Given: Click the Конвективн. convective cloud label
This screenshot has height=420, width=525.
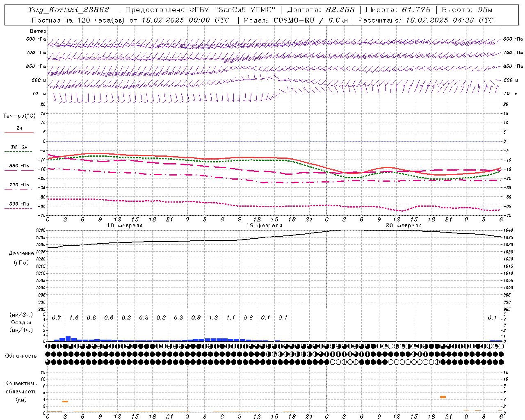Looking at the screenshot, I should tap(21, 384).
